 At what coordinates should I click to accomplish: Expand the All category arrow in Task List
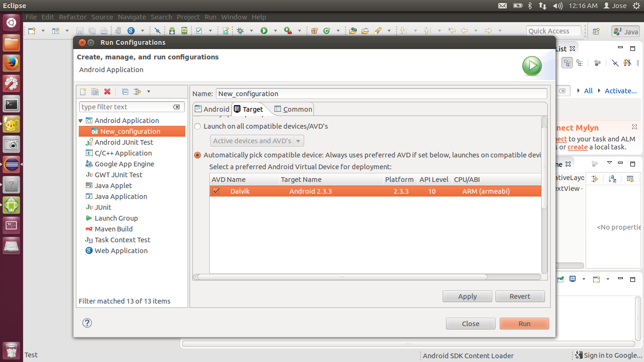coord(578,90)
